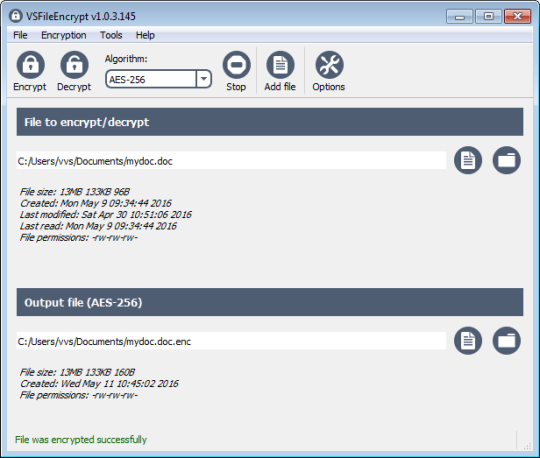540x458 pixels.
Task: Open the File menu
Action: [x=20, y=35]
